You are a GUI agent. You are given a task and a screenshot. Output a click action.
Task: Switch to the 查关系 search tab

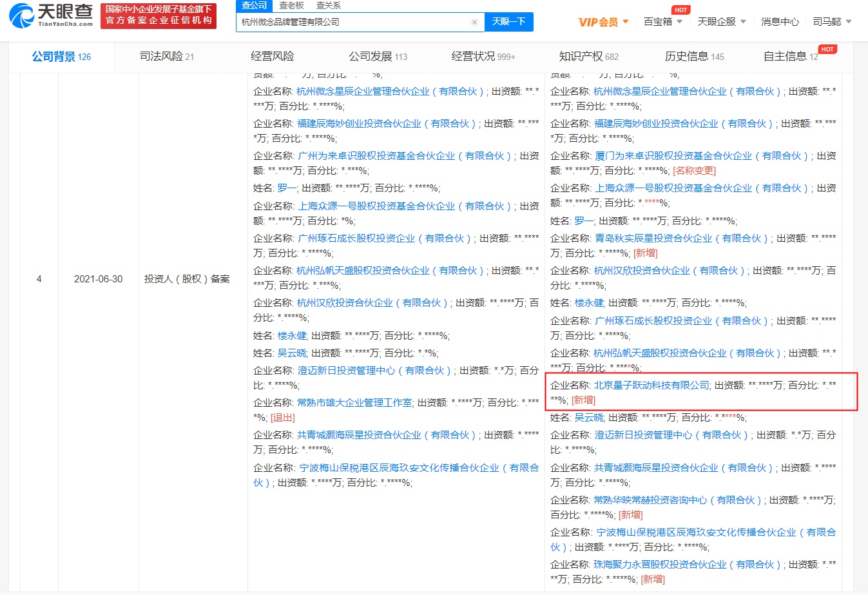(x=329, y=5)
